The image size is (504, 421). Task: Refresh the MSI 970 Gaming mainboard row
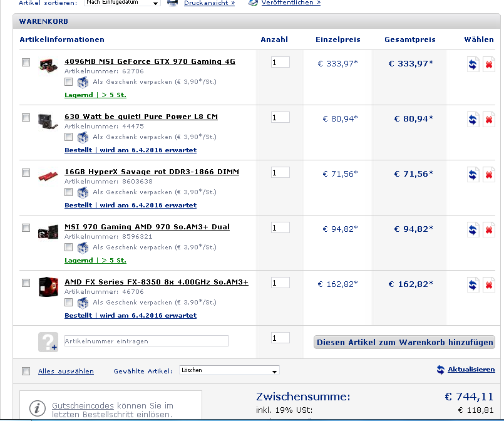(473, 230)
